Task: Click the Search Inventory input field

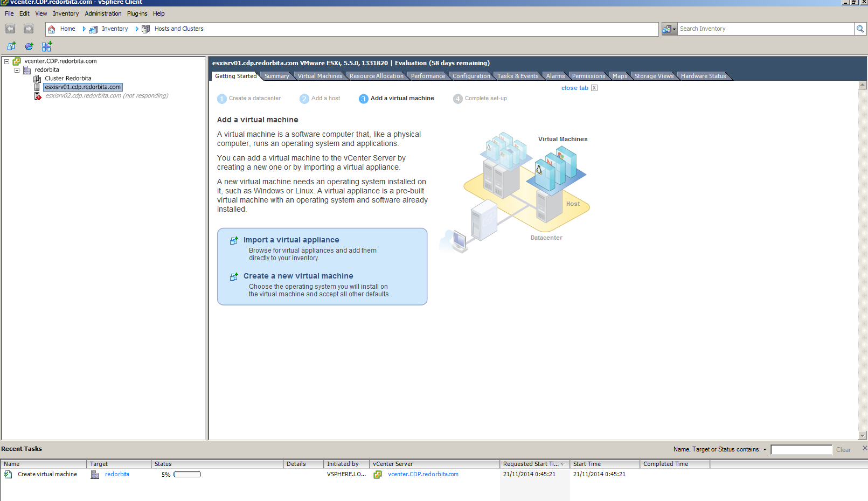Action: click(x=765, y=29)
